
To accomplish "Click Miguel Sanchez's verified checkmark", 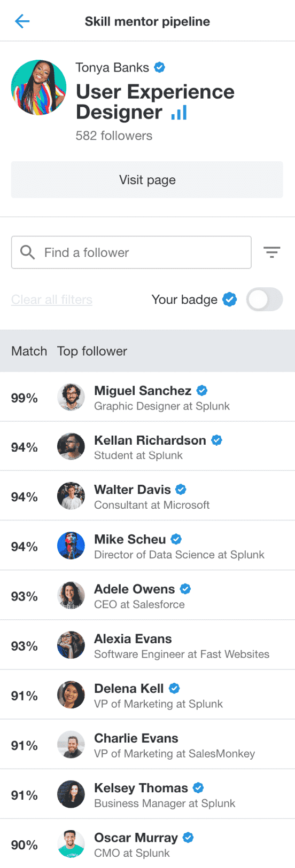I will (x=202, y=391).
